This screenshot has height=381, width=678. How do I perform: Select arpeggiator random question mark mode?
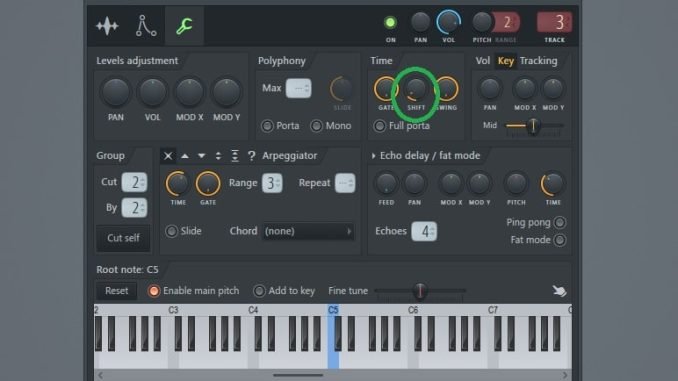(x=251, y=156)
